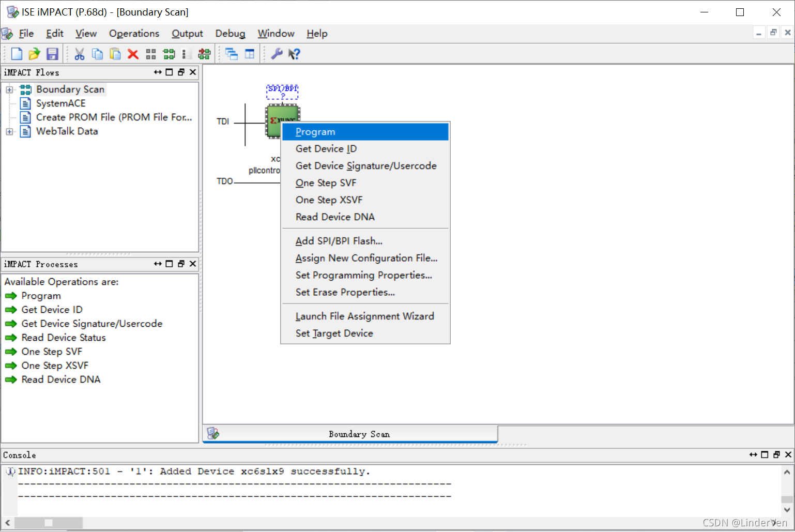
Task: Toggle width arrows on Console panel
Action: (x=753, y=454)
